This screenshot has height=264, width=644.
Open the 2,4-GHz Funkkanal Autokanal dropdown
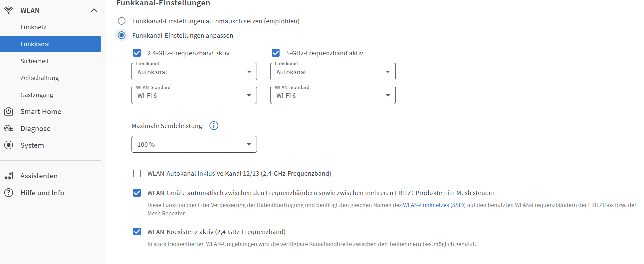pyautogui.click(x=194, y=72)
